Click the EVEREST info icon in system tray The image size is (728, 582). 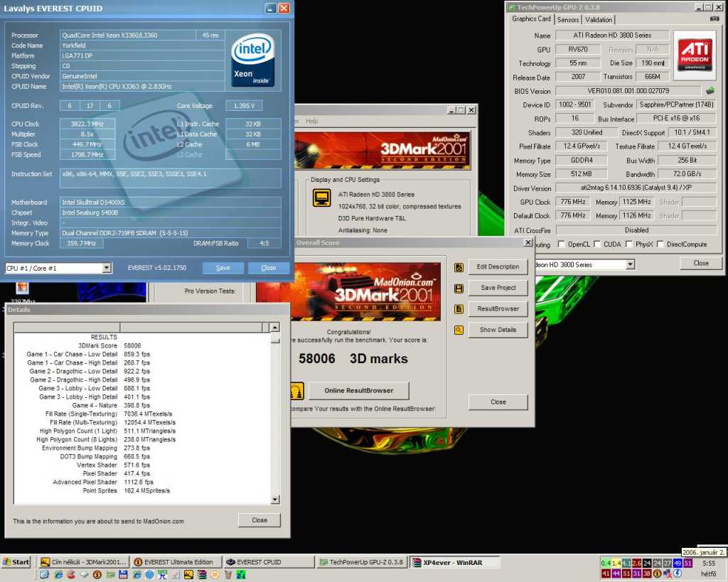(x=657, y=573)
